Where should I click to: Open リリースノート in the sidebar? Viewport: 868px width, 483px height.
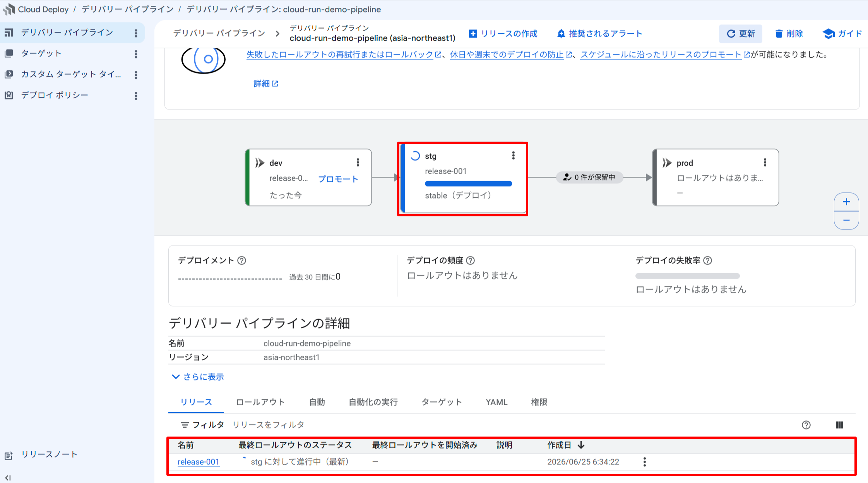tap(49, 454)
